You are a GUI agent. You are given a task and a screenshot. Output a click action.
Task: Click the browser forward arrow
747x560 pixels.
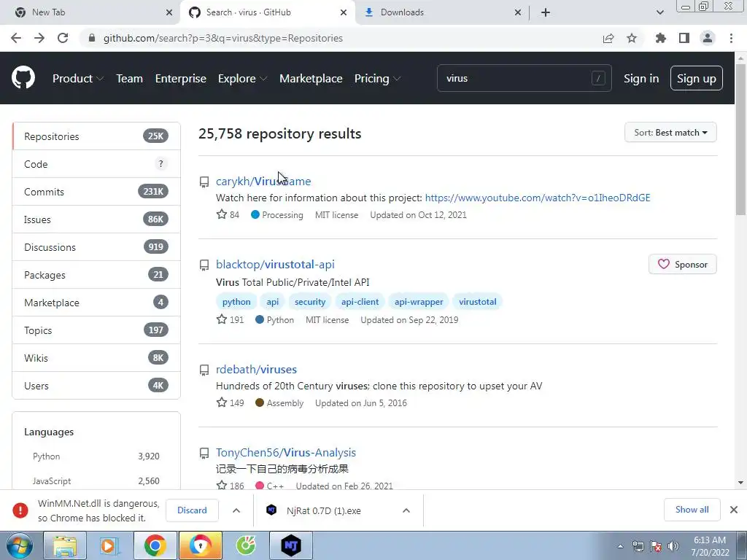click(x=39, y=38)
